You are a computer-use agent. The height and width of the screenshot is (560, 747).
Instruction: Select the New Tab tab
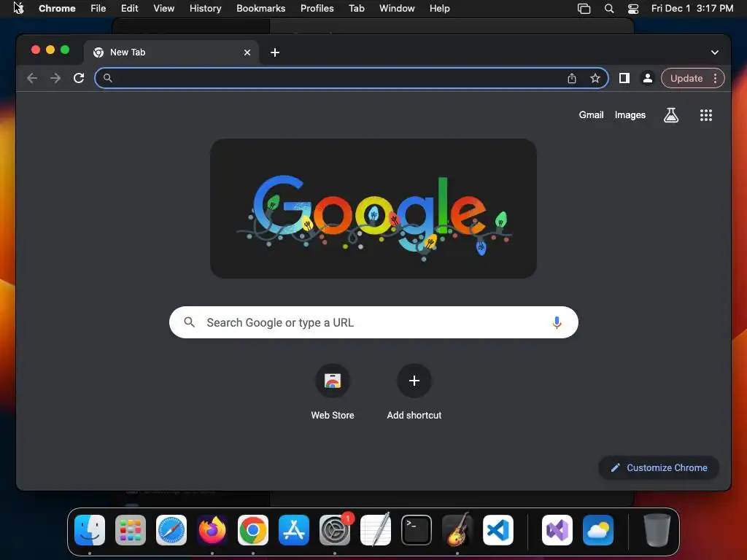pyautogui.click(x=171, y=52)
